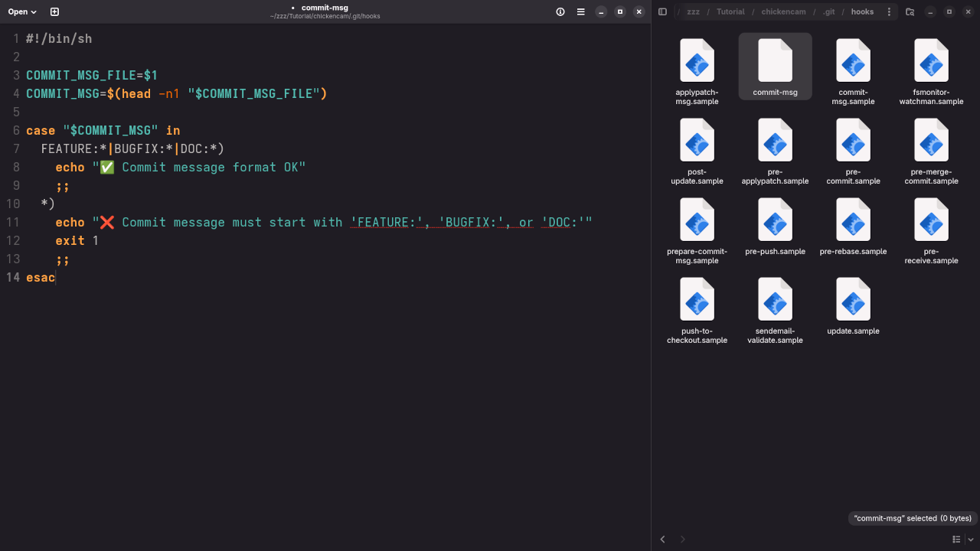The width and height of the screenshot is (980, 551).
Task: Open file search in the file manager
Action: pyautogui.click(x=910, y=11)
